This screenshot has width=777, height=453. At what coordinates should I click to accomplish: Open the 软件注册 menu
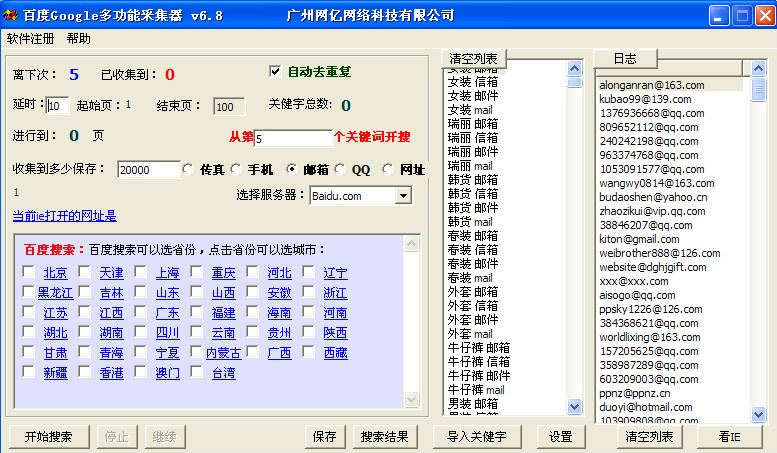pyautogui.click(x=30, y=39)
